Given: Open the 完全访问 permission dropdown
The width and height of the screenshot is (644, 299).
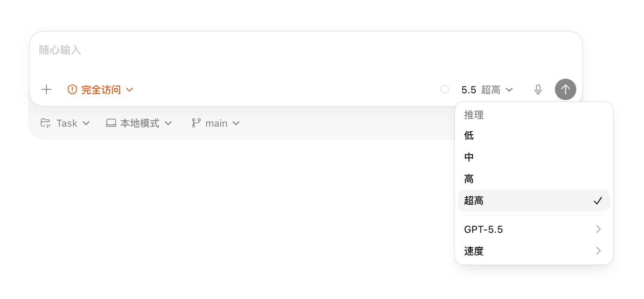Looking at the screenshot, I should click(100, 89).
